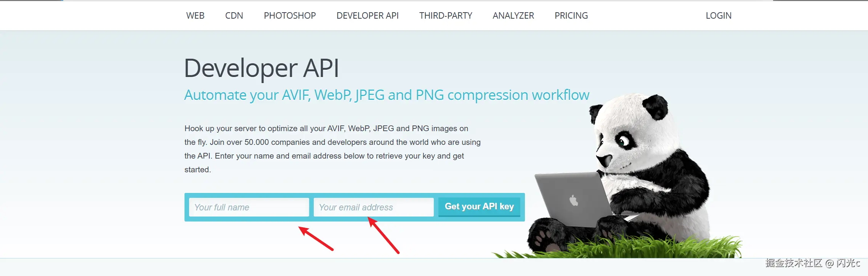Open the WEB navigation item
The height and width of the screenshot is (276, 868).
[195, 16]
